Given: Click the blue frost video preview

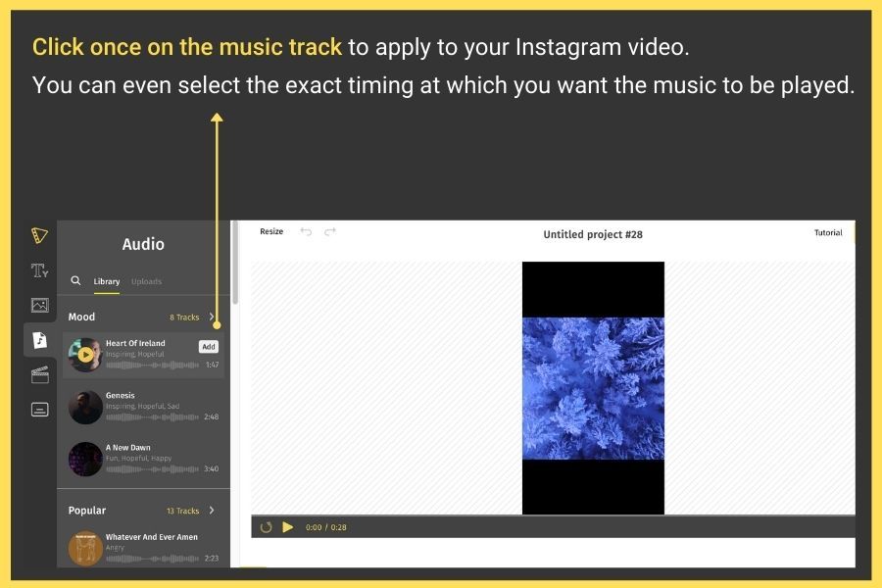Looking at the screenshot, I should [593, 388].
